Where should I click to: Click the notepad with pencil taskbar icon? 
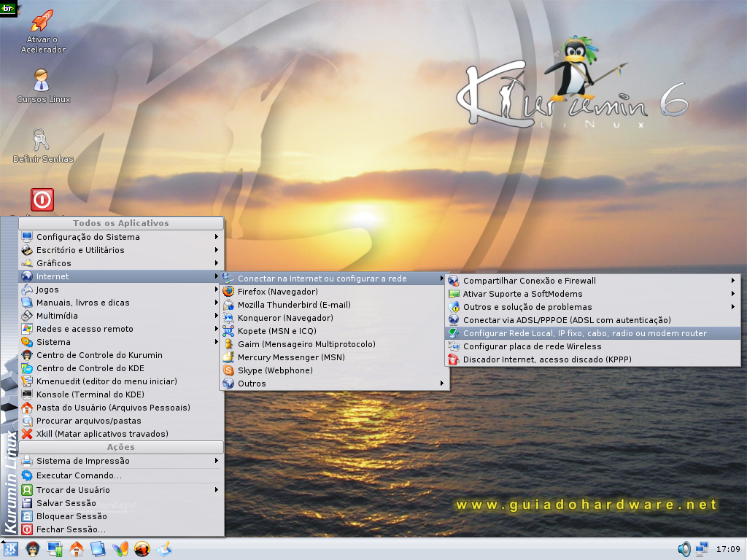point(164,549)
